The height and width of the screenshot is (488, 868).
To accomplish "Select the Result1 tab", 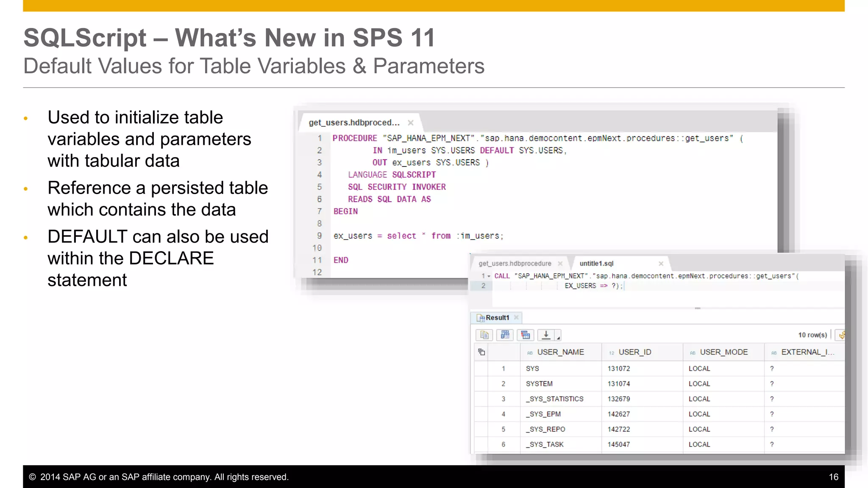I will (x=497, y=318).
